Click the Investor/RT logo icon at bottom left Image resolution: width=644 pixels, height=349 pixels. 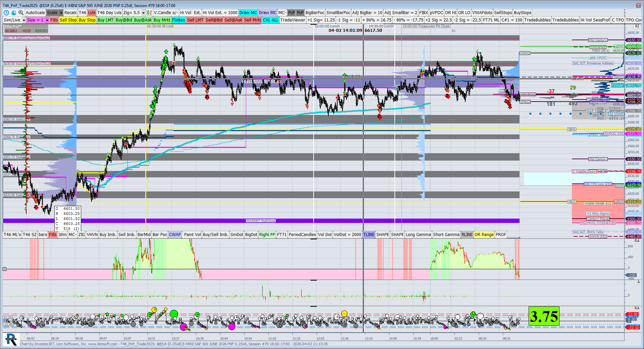[11, 340]
